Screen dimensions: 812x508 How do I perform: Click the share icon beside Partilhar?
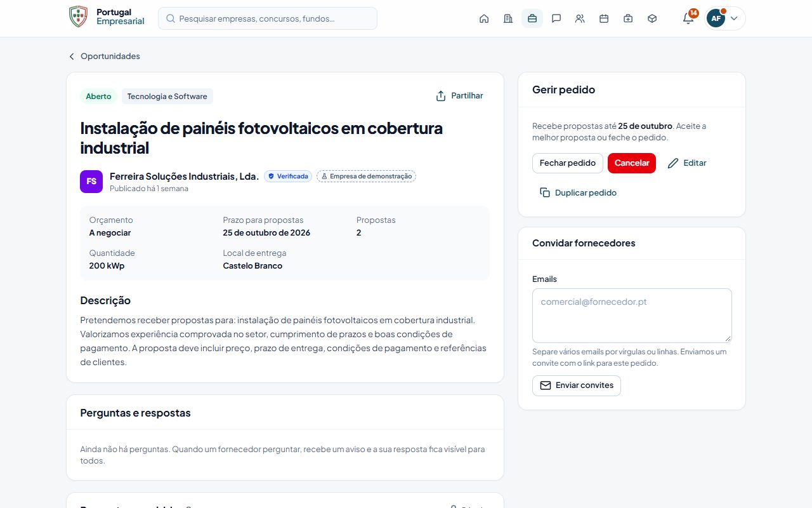pyautogui.click(x=441, y=96)
